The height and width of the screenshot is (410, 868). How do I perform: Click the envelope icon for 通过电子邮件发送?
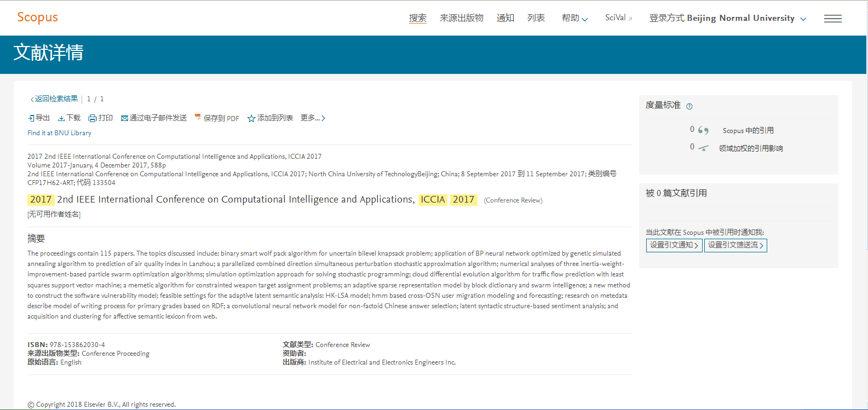124,118
